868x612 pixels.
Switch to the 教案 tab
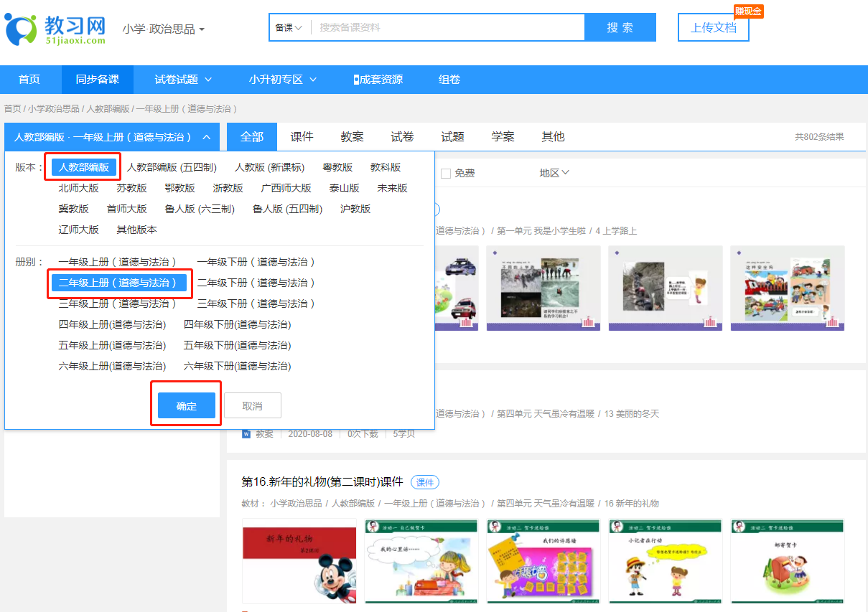point(353,136)
